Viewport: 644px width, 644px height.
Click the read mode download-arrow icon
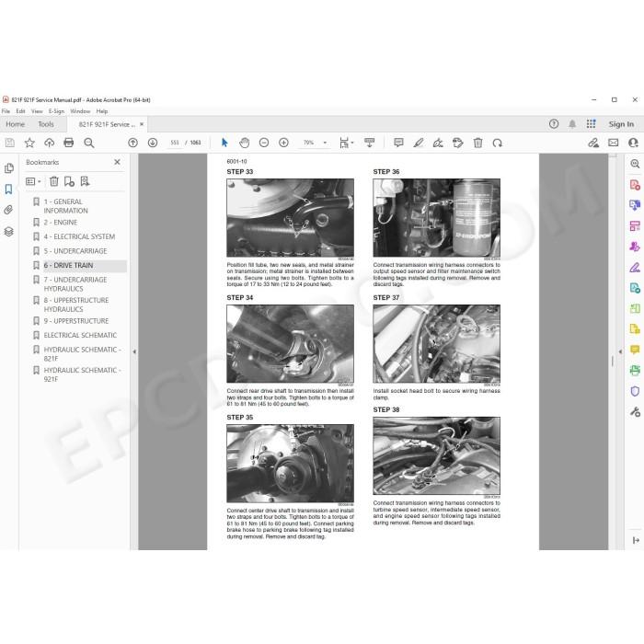[x=369, y=143]
